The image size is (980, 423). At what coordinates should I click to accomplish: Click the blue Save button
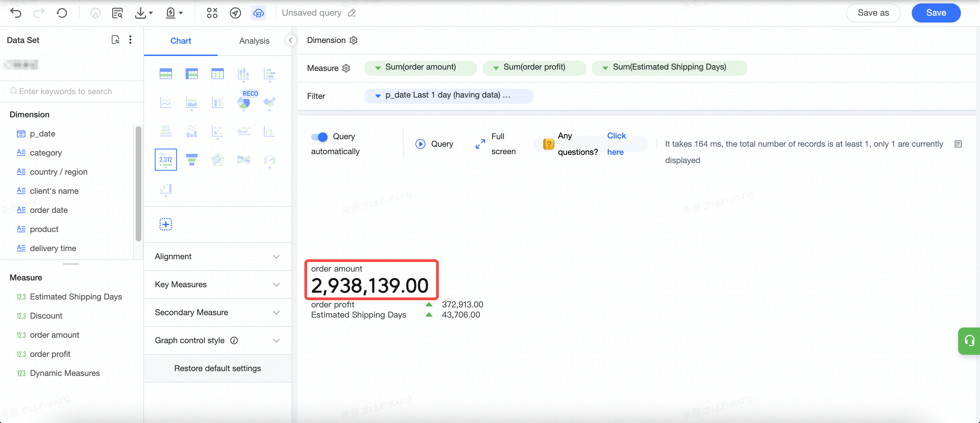[936, 13]
